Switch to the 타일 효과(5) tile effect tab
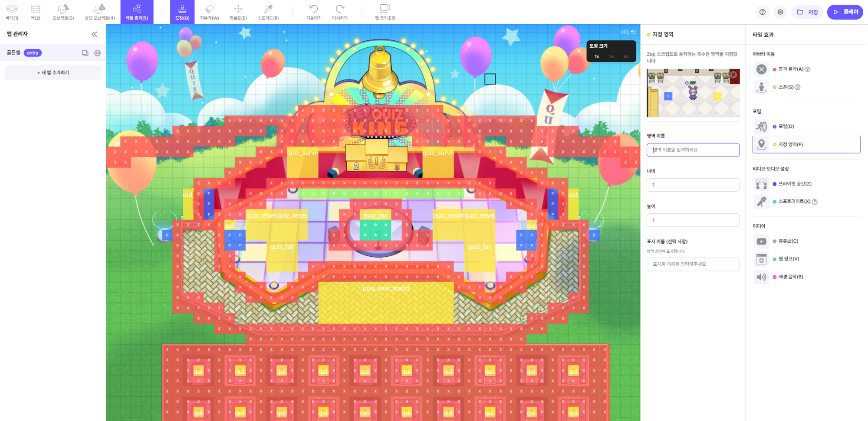 137,12
